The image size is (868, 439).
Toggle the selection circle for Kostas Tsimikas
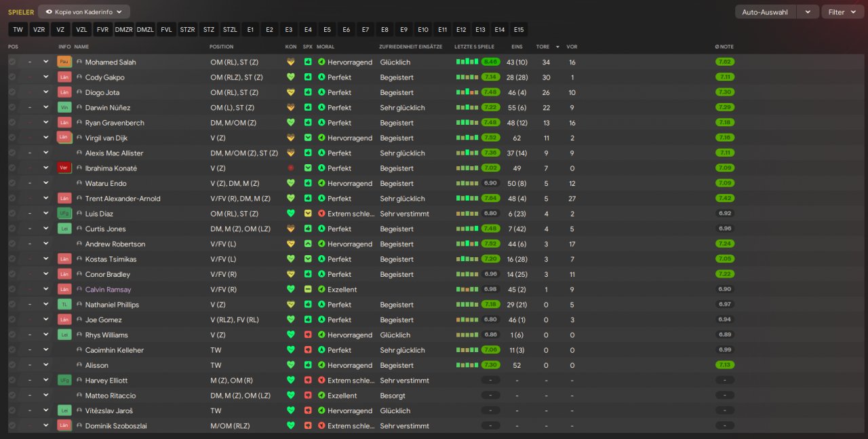coord(12,259)
